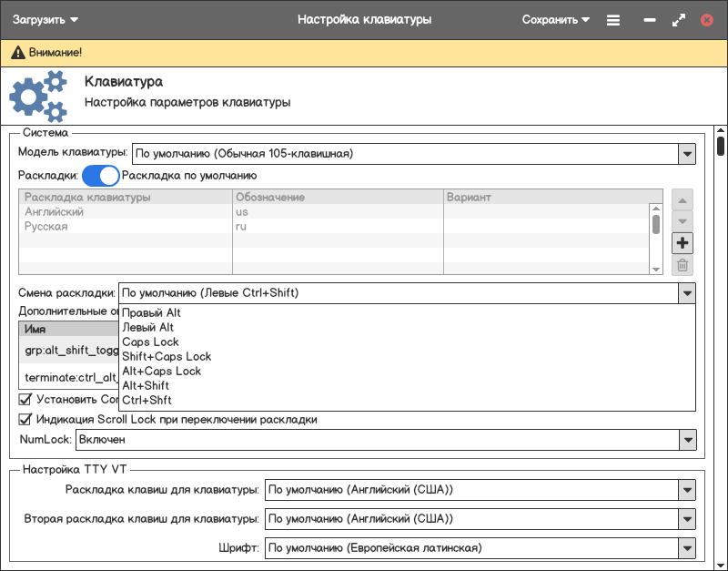
Task: Move layout down with arrow button
Action: click(x=682, y=221)
